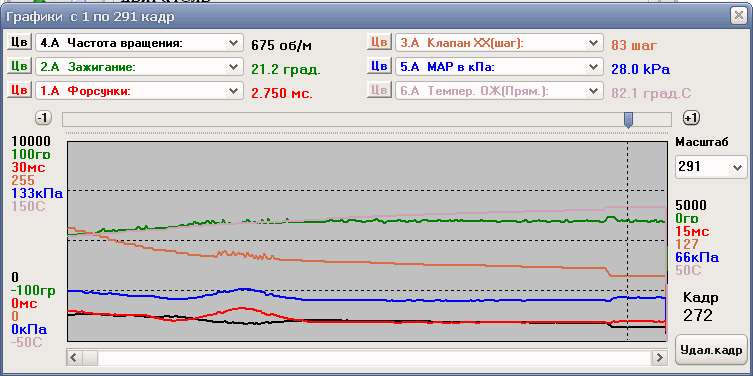Expand the Форсунки channel dropdown
This screenshot has height=376, width=753.
(139, 90)
